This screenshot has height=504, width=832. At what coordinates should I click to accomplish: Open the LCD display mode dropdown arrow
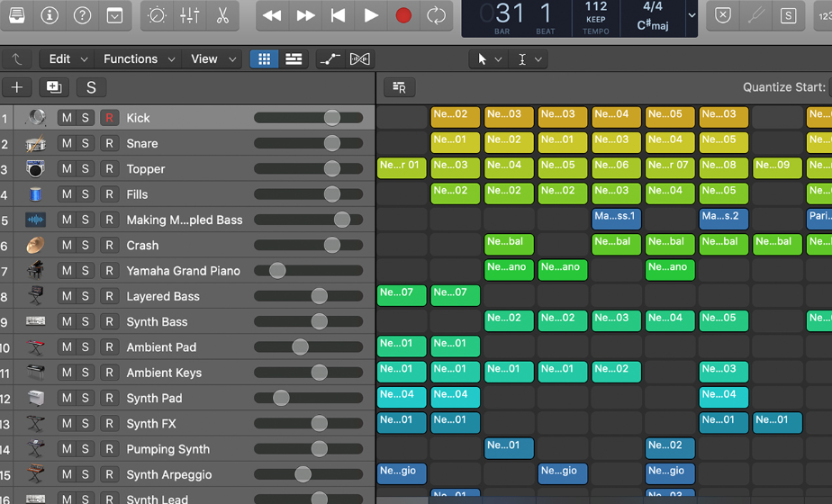coord(692,15)
